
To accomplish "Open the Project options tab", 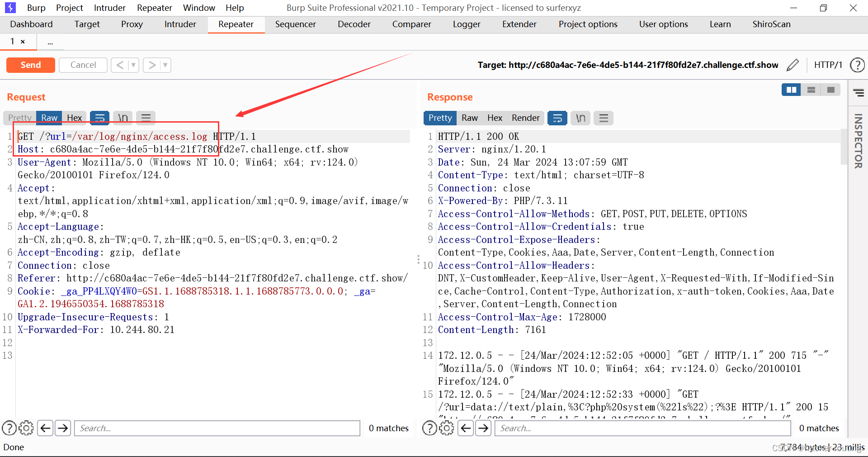I will pyautogui.click(x=588, y=24).
